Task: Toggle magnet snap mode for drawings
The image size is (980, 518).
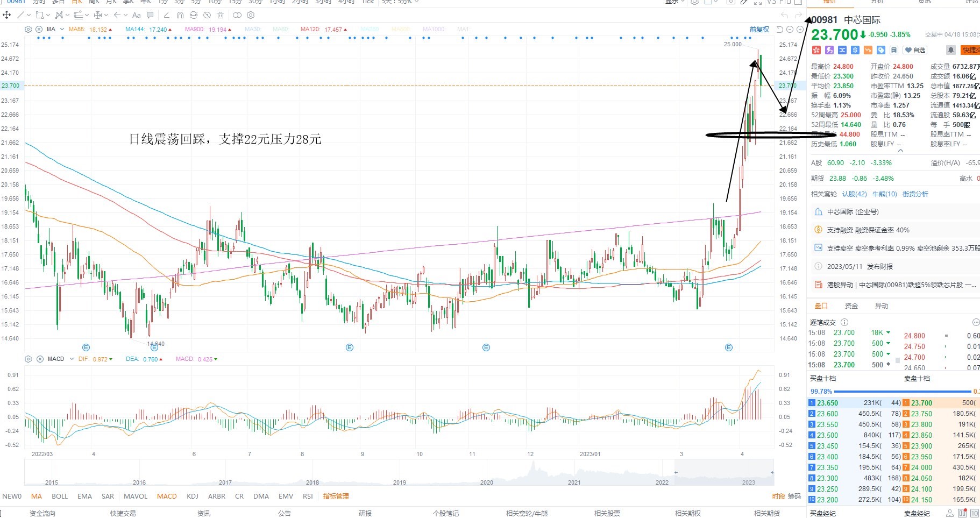Action: click(180, 15)
